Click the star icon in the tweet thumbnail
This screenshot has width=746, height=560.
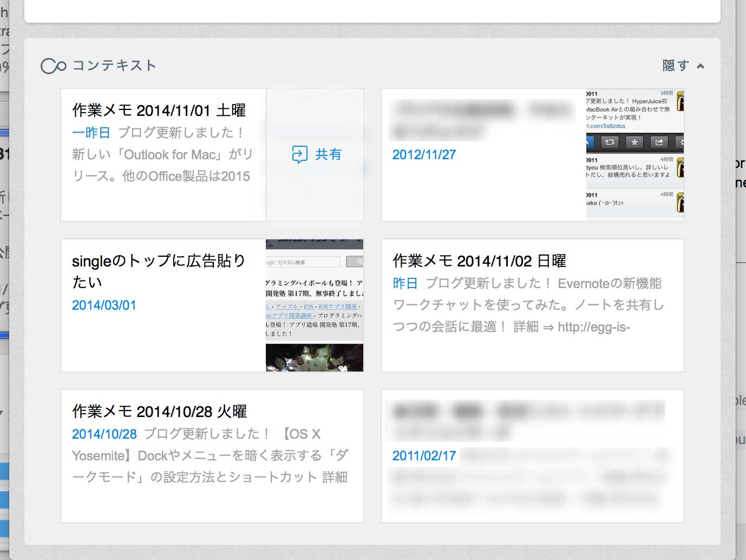(x=634, y=142)
